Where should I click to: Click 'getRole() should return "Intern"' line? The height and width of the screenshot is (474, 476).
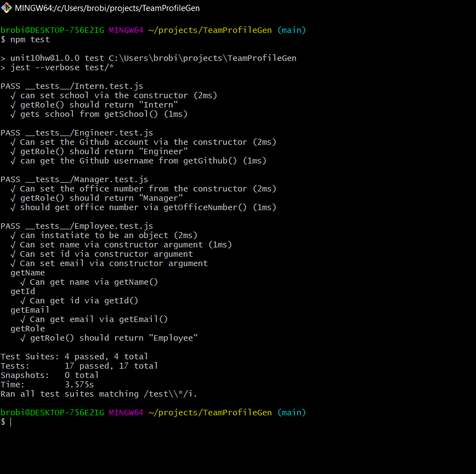(x=94, y=105)
